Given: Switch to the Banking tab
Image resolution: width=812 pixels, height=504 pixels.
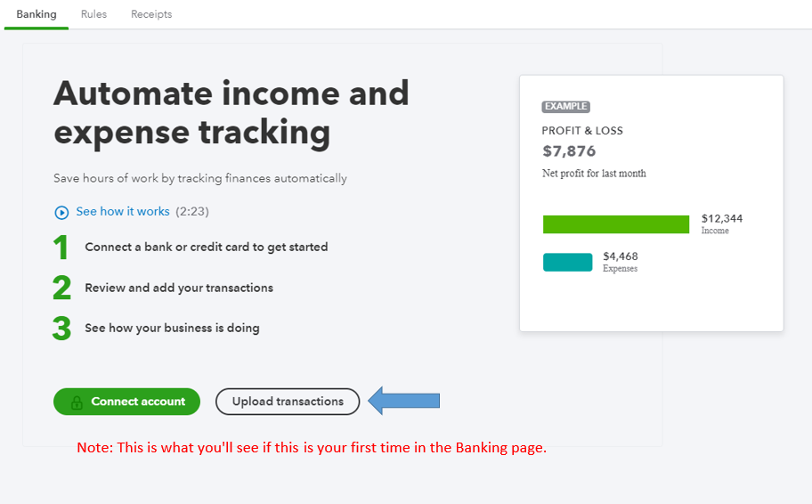Looking at the screenshot, I should (37, 14).
